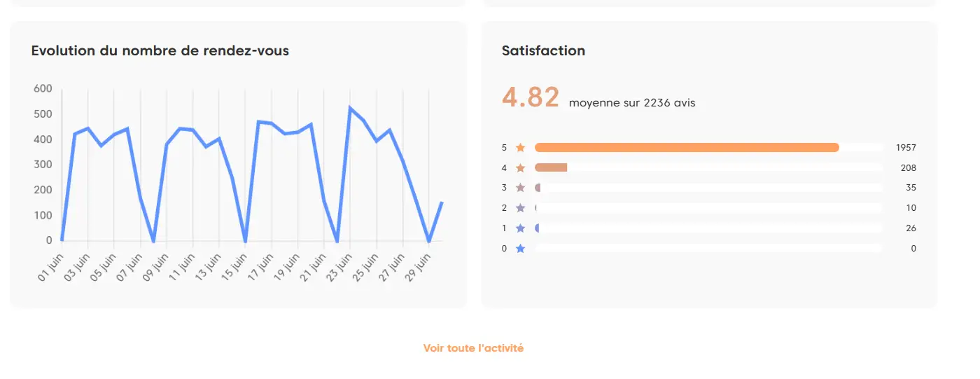Click the 'Satisfaction' card title

coord(543,51)
